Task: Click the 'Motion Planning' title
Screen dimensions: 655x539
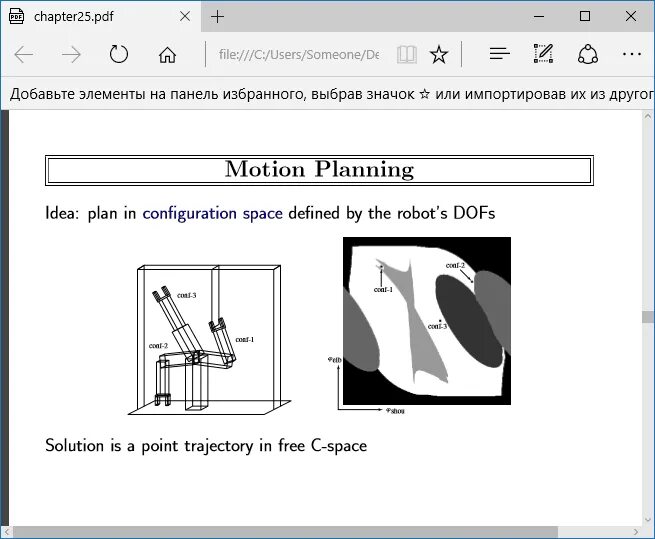Action: tap(320, 169)
